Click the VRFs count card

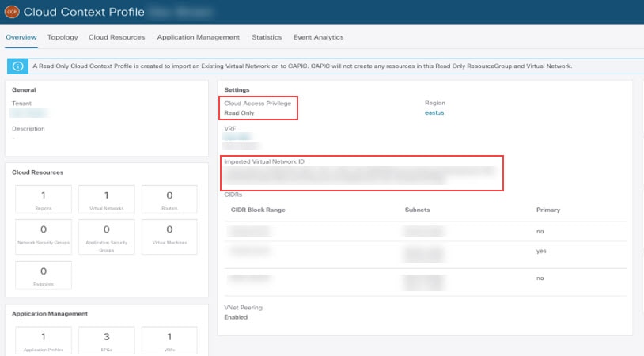pyautogui.click(x=169, y=340)
